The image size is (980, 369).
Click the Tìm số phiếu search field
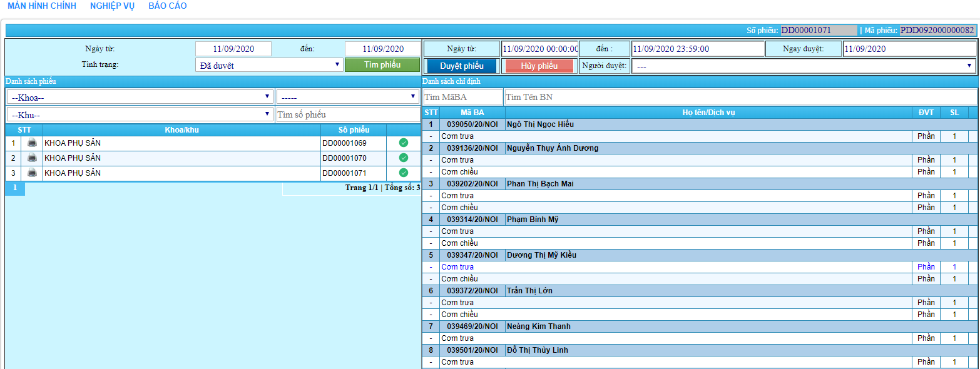(x=348, y=114)
